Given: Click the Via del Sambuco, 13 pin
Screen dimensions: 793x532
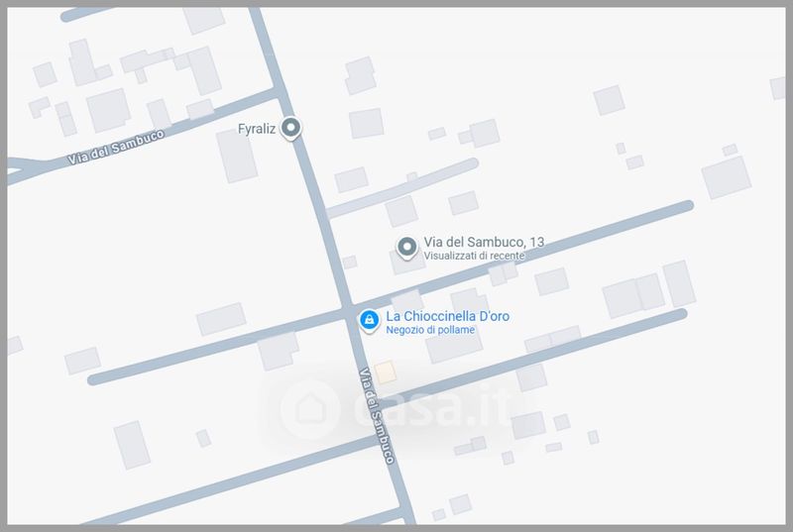Looking at the screenshot, I should click(x=406, y=248).
